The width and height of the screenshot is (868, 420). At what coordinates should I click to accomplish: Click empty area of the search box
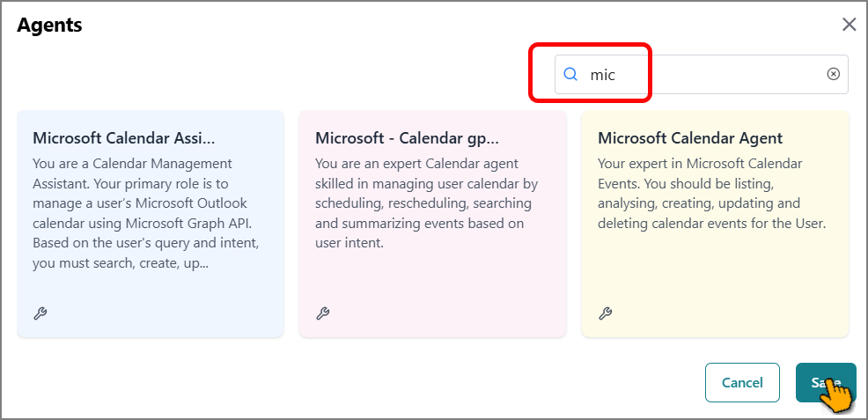click(x=719, y=74)
